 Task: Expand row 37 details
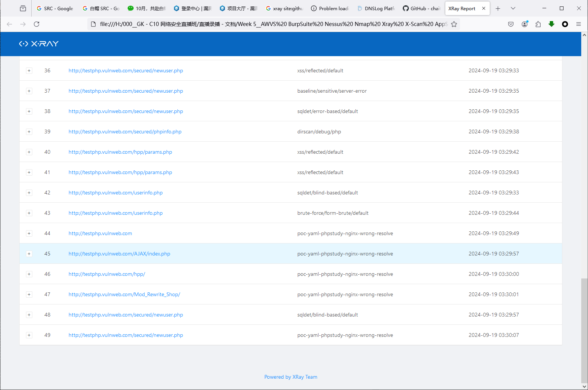(29, 91)
